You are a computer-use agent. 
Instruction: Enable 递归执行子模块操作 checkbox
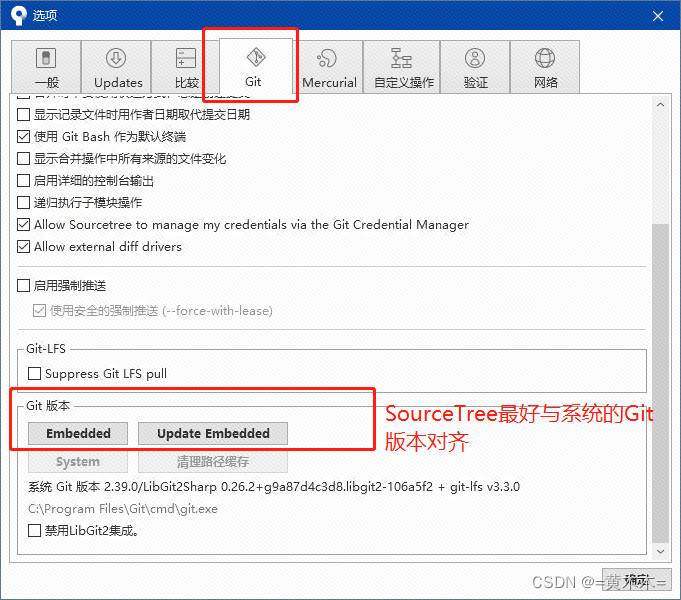pos(23,202)
